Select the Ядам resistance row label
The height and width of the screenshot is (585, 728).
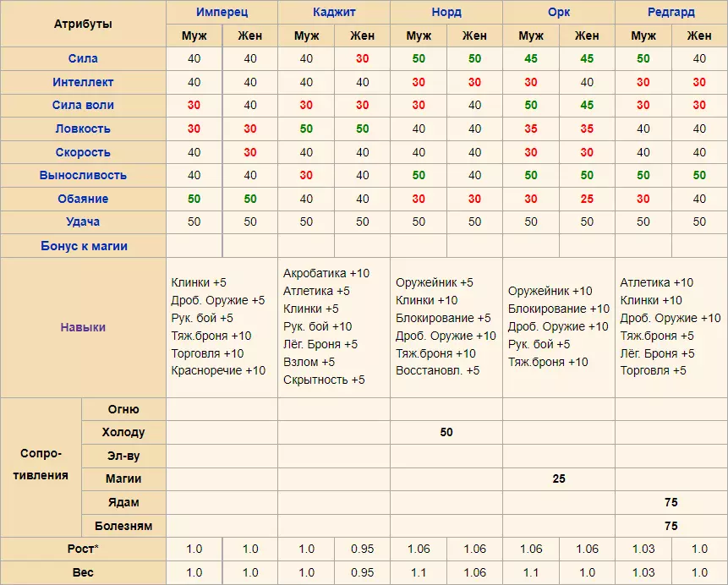[123, 502]
